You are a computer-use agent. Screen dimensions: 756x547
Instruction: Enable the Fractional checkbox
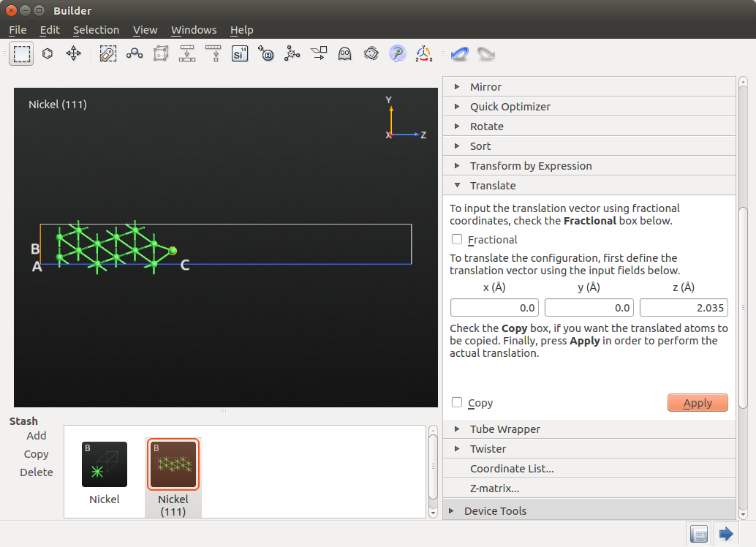[456, 239]
